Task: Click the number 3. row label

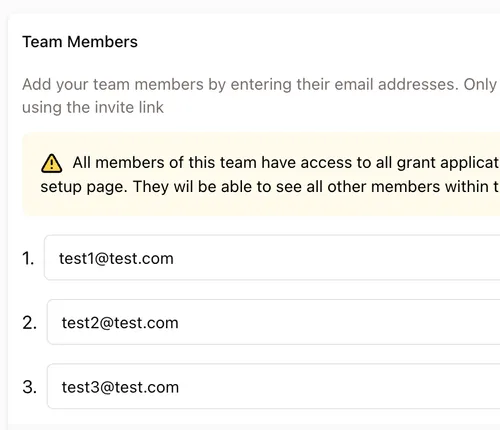Action: (29, 387)
